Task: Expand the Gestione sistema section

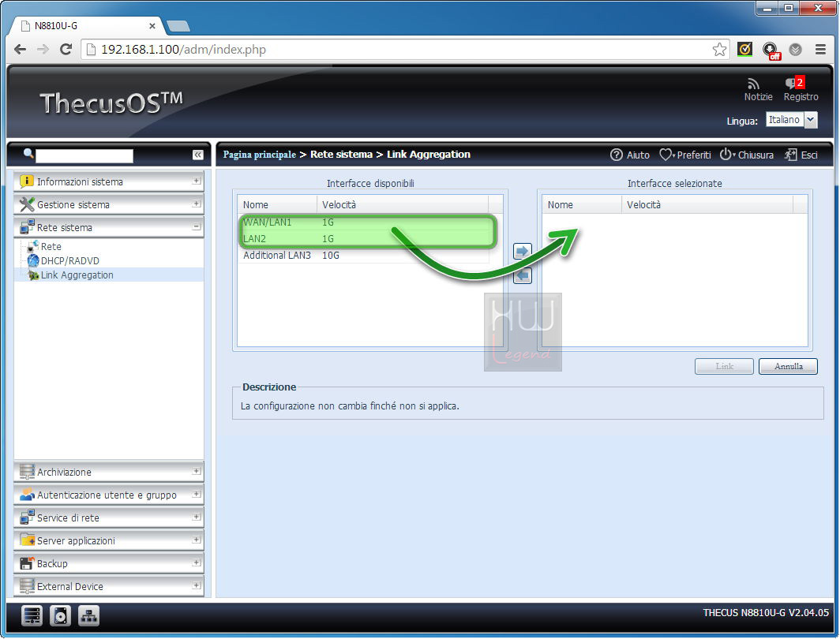Action: 196,204
